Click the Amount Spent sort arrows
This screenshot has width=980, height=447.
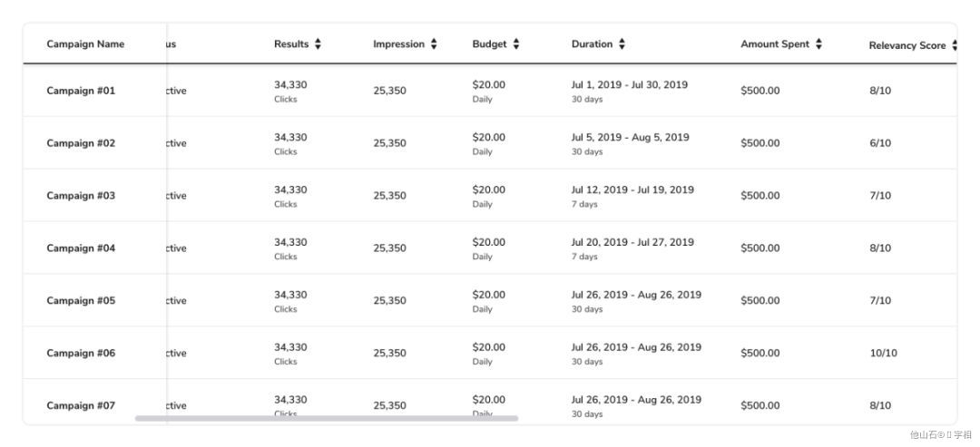pyautogui.click(x=818, y=44)
